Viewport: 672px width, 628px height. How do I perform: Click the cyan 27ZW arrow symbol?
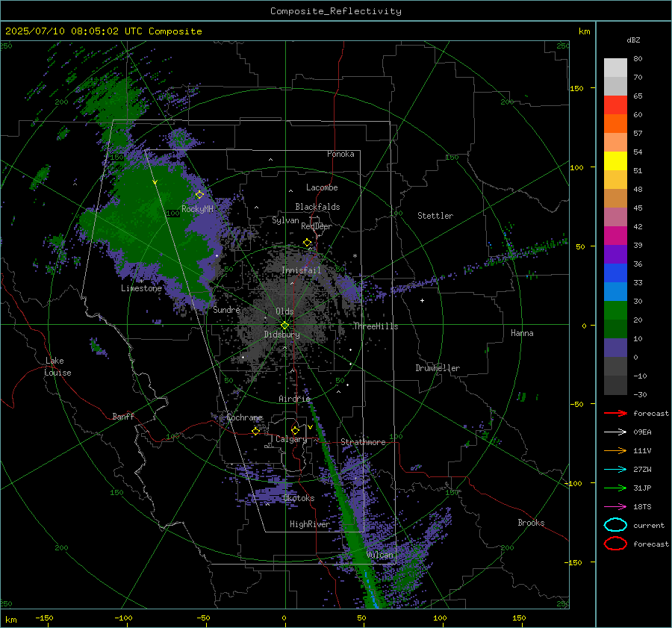click(615, 470)
